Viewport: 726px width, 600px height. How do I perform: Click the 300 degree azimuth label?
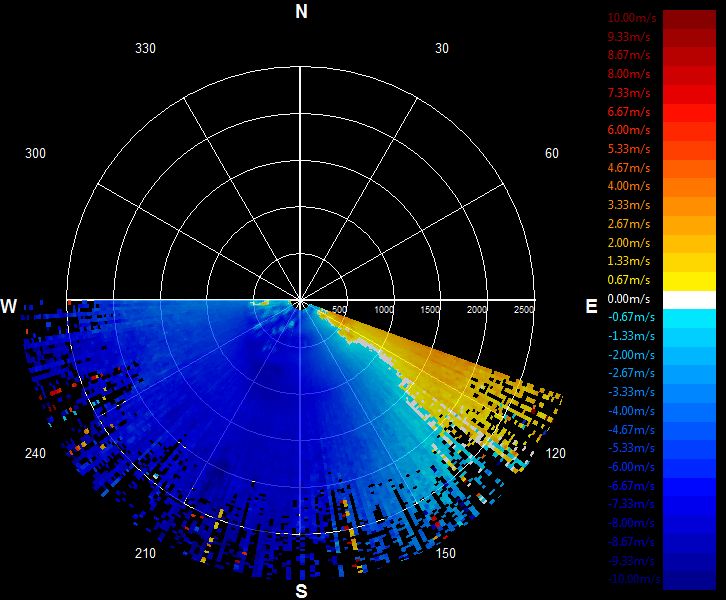(35, 153)
